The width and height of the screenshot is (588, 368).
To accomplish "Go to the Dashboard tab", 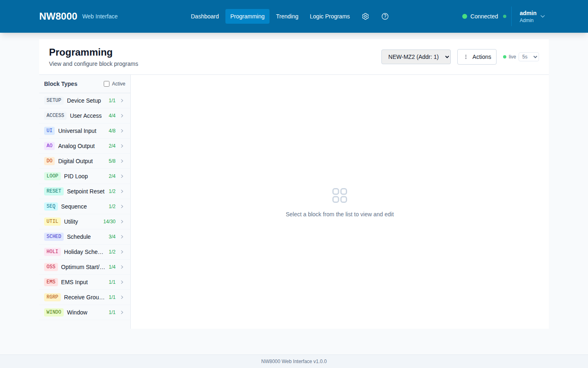I will tap(205, 16).
